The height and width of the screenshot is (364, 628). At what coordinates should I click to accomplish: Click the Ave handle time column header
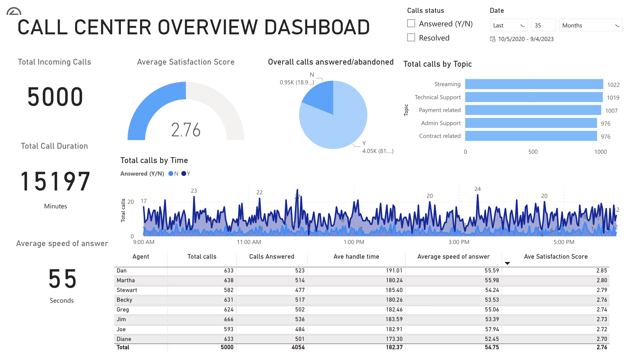click(356, 257)
